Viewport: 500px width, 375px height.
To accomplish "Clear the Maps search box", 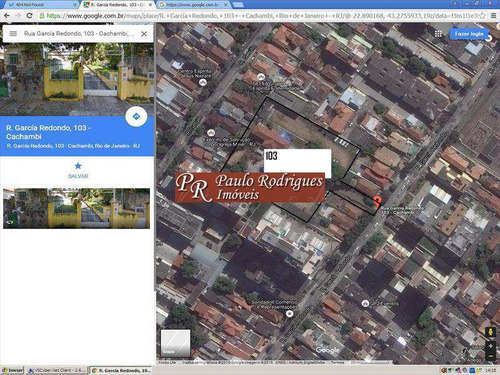I will (x=144, y=34).
